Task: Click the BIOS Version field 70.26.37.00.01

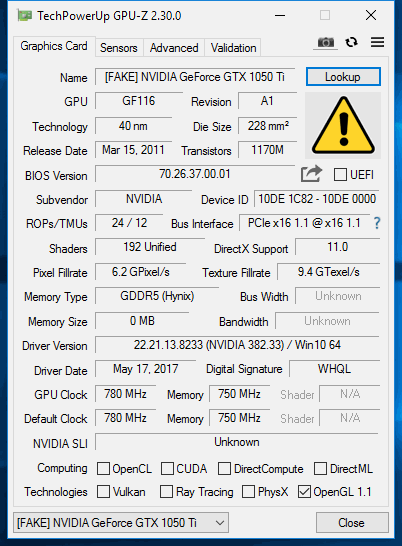Action: [195, 174]
